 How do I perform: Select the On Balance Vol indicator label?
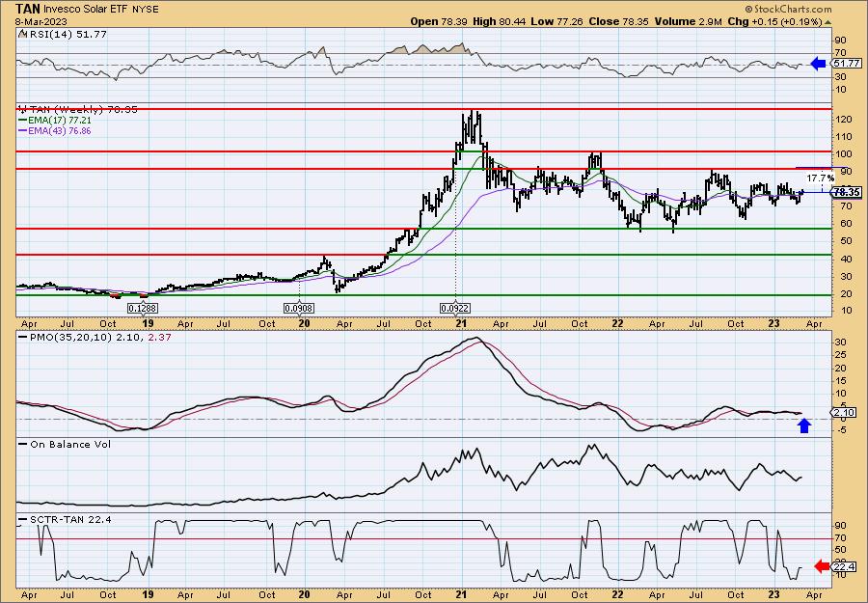coord(65,444)
